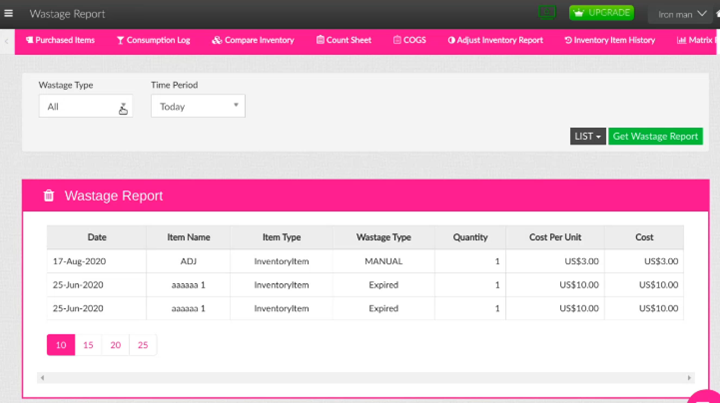The height and width of the screenshot is (403, 720).
Task: Set page size to 10
Action: tap(61, 345)
